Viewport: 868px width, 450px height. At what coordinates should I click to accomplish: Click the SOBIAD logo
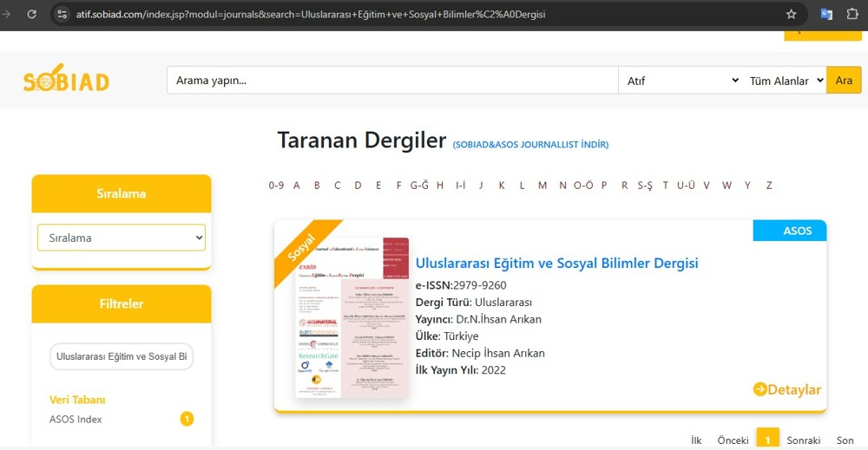click(x=66, y=81)
